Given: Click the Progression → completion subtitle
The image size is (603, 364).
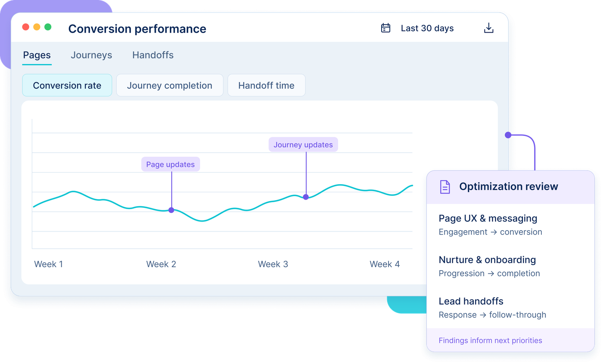Looking at the screenshot, I should point(489,273).
